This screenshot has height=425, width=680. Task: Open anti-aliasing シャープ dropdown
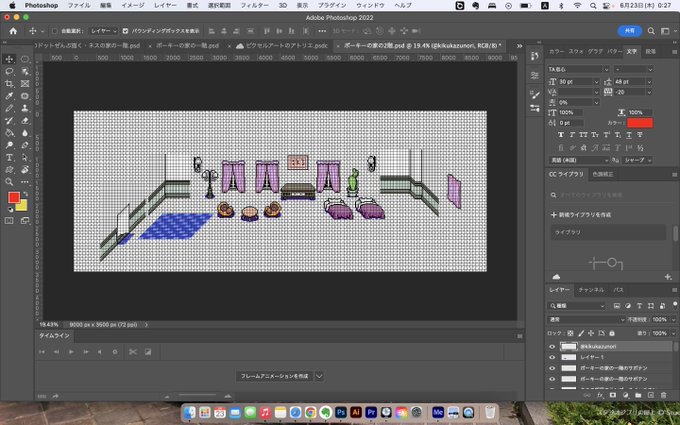[638, 160]
